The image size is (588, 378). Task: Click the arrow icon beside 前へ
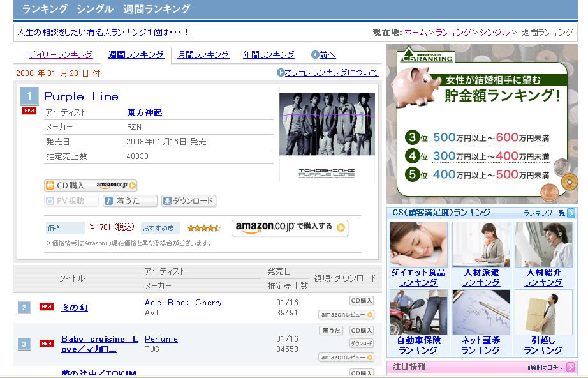click(x=315, y=55)
